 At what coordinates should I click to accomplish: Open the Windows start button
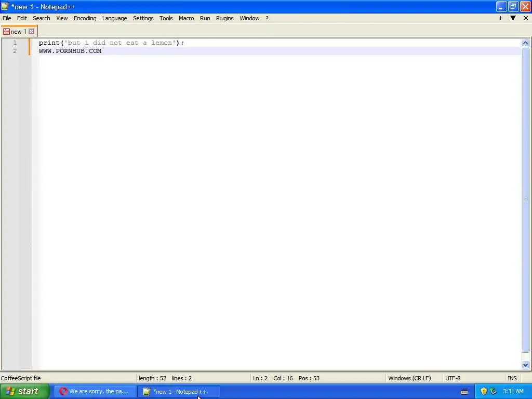point(25,391)
